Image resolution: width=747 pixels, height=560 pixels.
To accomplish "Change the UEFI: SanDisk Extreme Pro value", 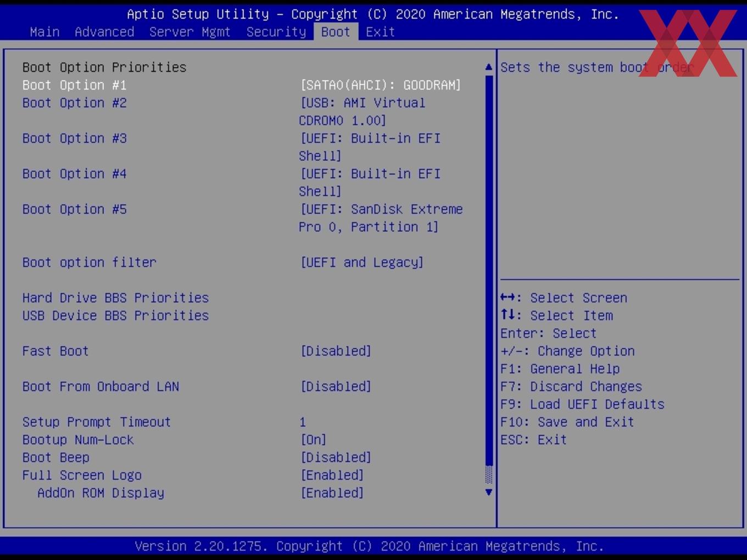I will 381,218.
